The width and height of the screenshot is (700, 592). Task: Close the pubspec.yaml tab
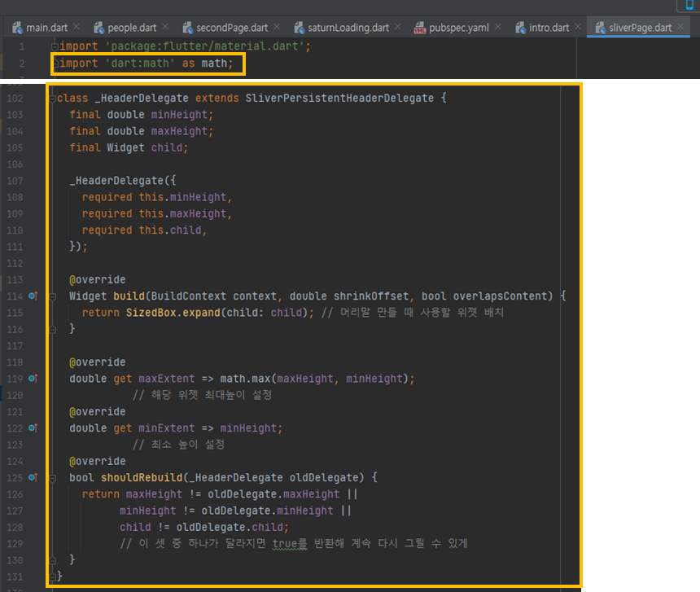(498, 27)
